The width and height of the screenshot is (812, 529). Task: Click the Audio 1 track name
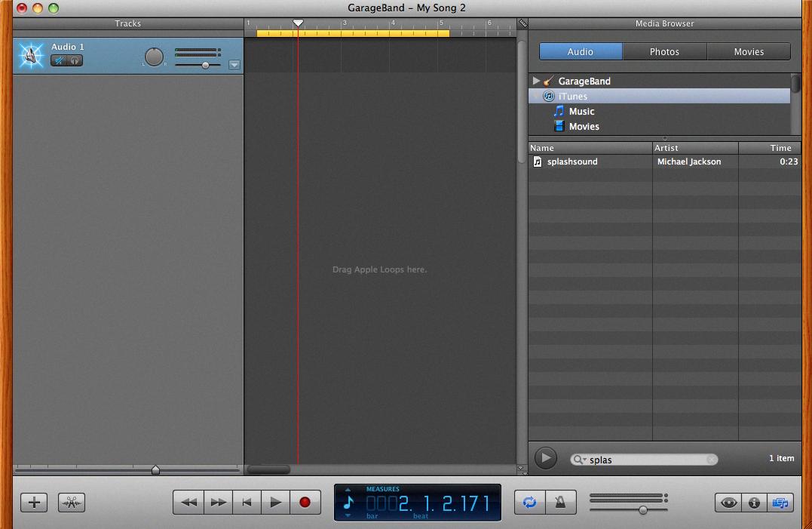(x=67, y=47)
